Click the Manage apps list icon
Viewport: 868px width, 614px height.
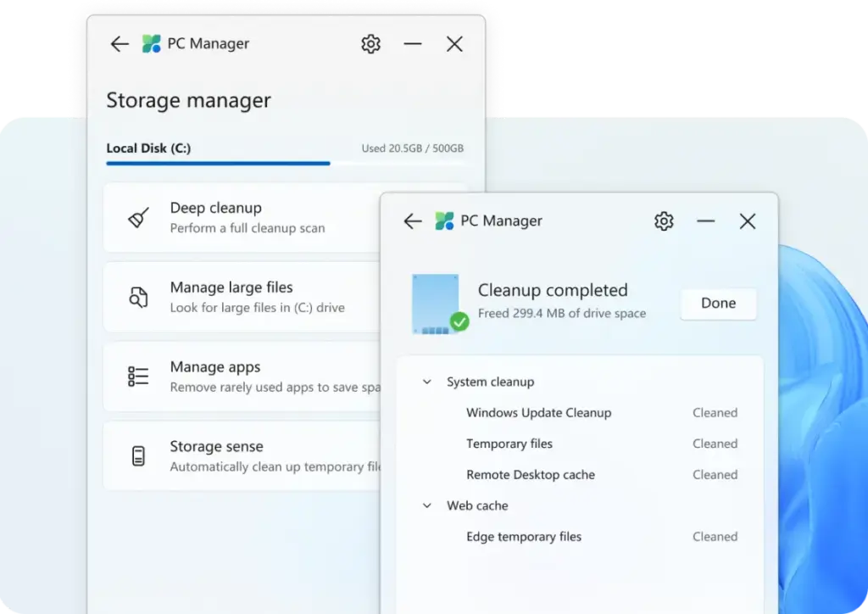click(x=137, y=377)
